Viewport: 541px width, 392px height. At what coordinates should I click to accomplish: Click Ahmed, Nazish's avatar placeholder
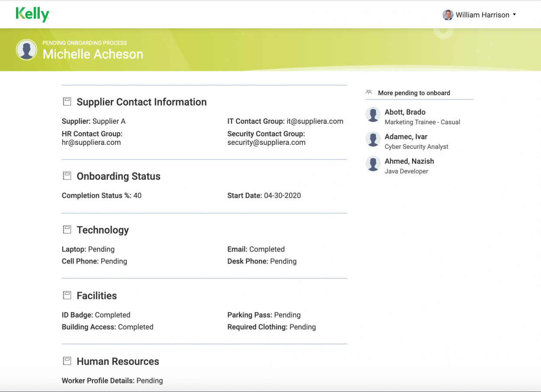[x=373, y=164]
